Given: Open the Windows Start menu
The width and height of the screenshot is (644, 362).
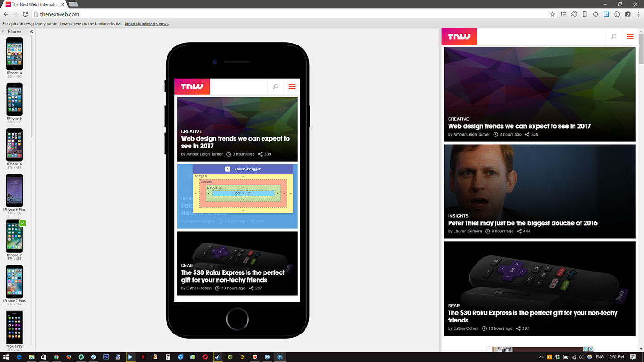Looking at the screenshot, I should [x=6, y=357].
